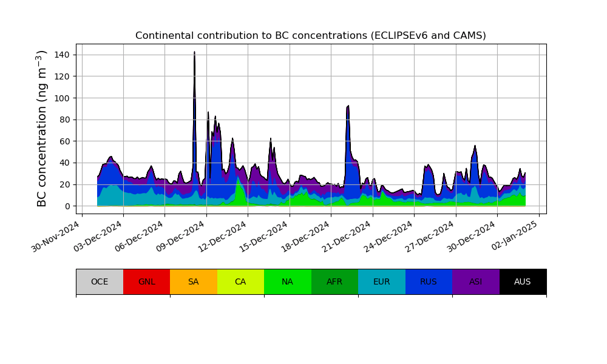Click the teal EUR legend swatch
Screen dimensions: 607x364
[381, 281]
